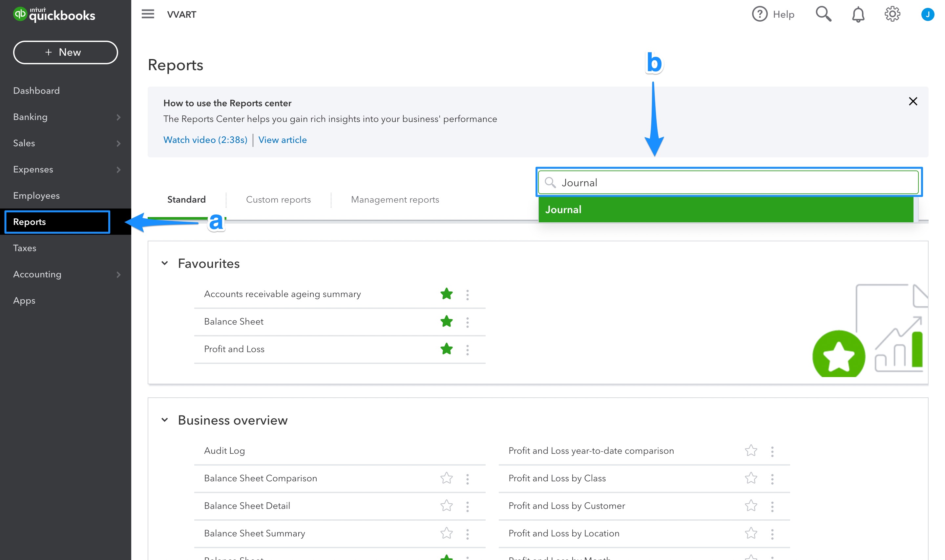The height and width of the screenshot is (560, 945).
Task: Switch to the Management reports tab
Action: point(395,200)
